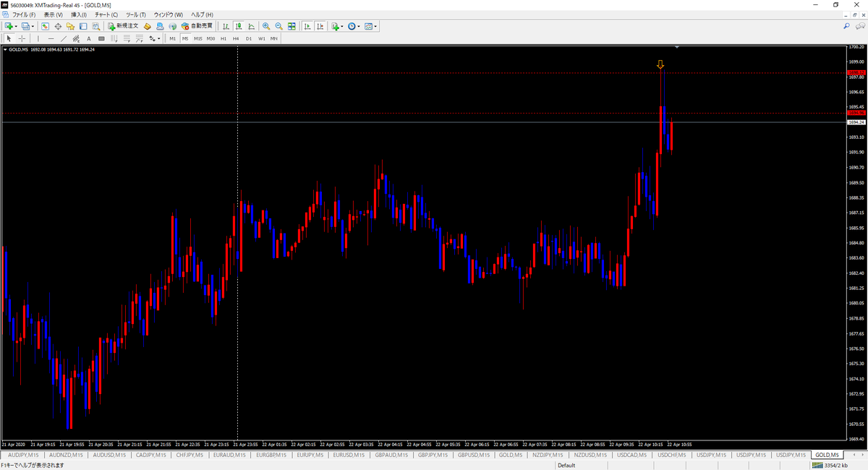Viewport: 868px width, 470px height.
Task: Select the trendline drawing tool
Action: [64, 38]
